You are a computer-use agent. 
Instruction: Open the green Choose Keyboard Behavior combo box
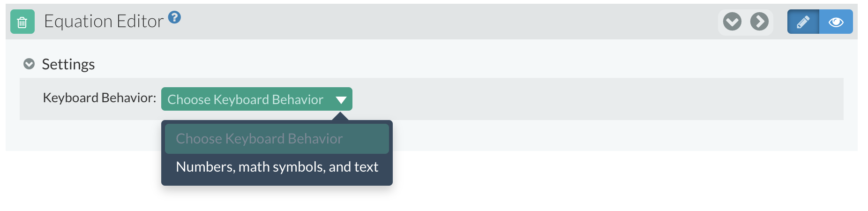pyautogui.click(x=256, y=99)
